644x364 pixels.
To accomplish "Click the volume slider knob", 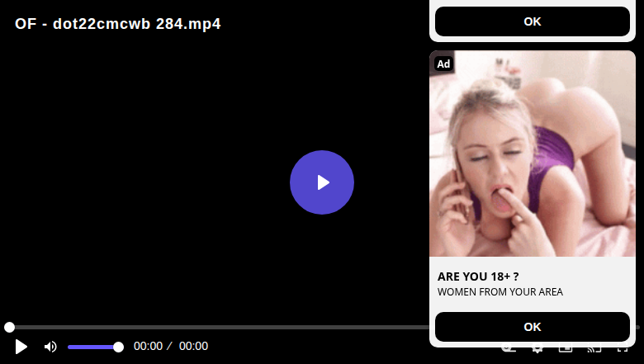I will pos(118,347).
